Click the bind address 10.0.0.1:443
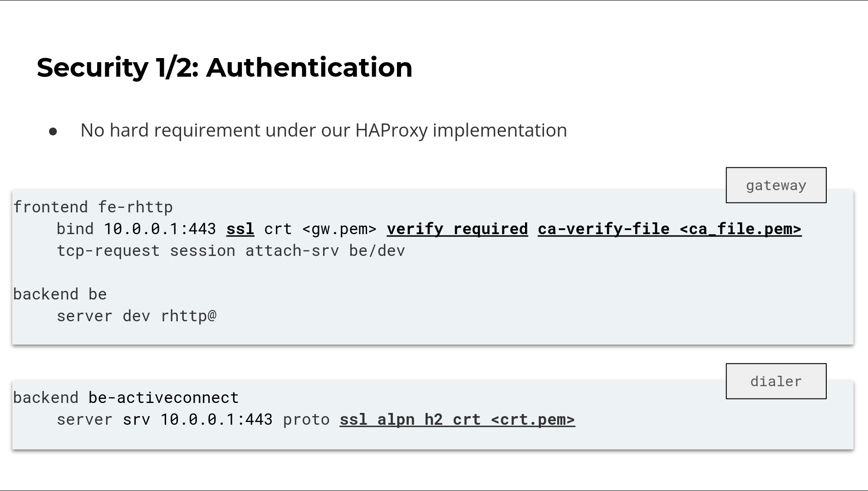Screen dimensions: 868x491 coord(160,229)
